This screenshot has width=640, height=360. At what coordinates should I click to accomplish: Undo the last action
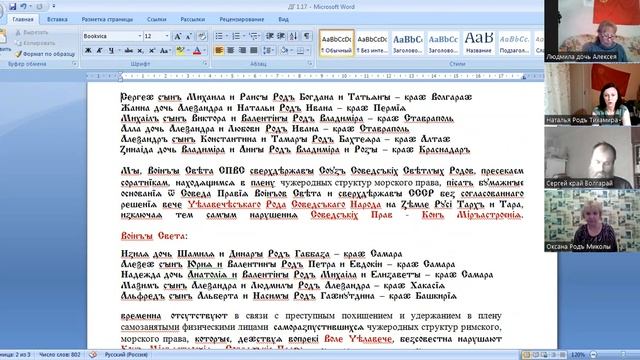(x=23, y=6)
